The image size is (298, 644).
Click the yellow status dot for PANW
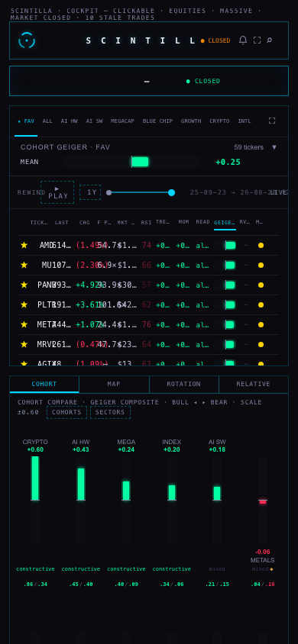pyautogui.click(x=261, y=285)
